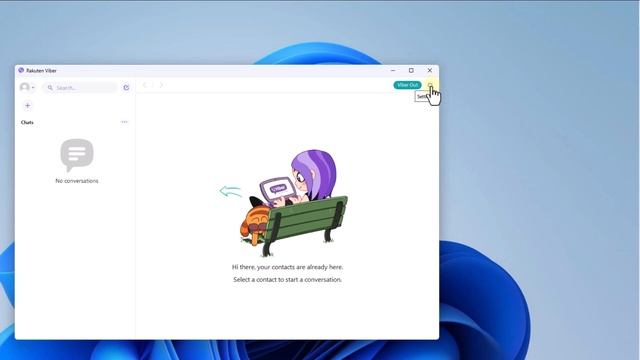640x360 pixels.
Task: Open the Chats three-dots options menu
Action: coord(124,122)
